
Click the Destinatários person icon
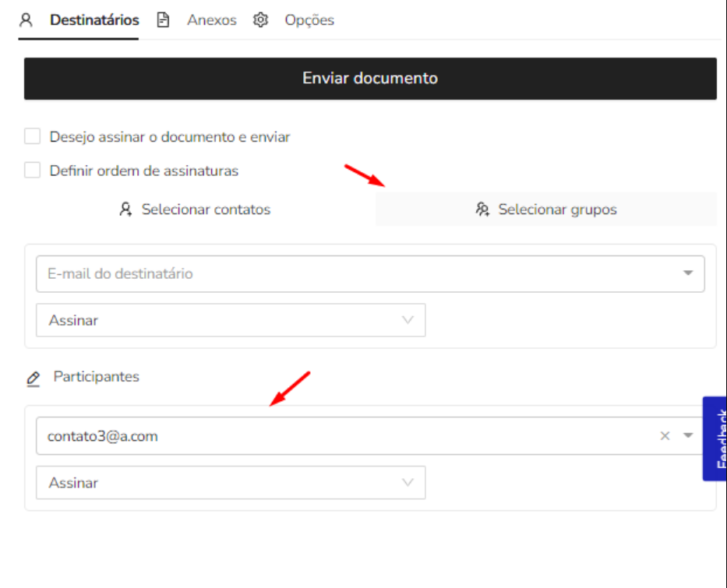pyautogui.click(x=26, y=20)
